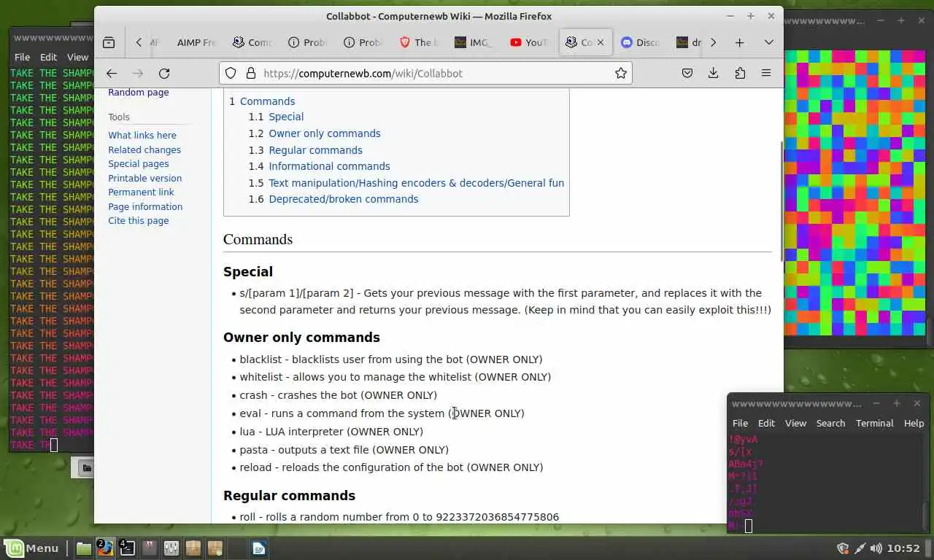Jump to contents entry 1.1 Special
The image size is (934, 560).
click(276, 117)
